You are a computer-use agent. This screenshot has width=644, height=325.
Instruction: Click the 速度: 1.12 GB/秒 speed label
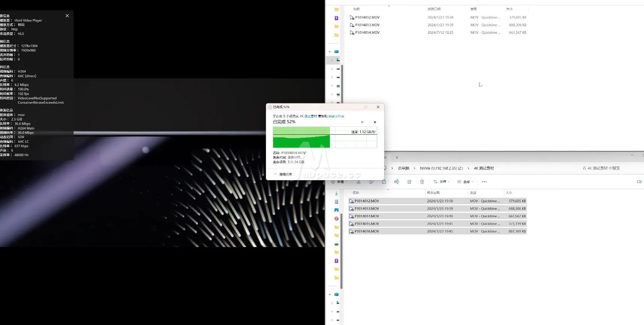tap(363, 132)
